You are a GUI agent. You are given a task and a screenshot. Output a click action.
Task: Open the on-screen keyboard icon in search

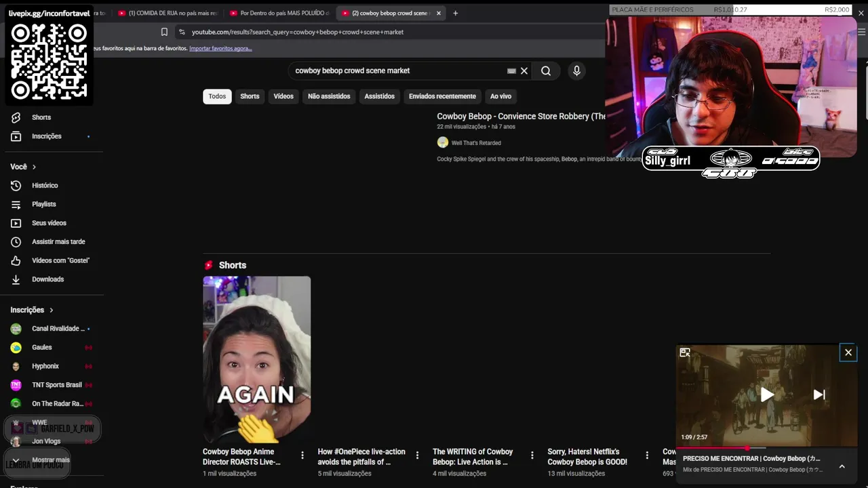(511, 70)
